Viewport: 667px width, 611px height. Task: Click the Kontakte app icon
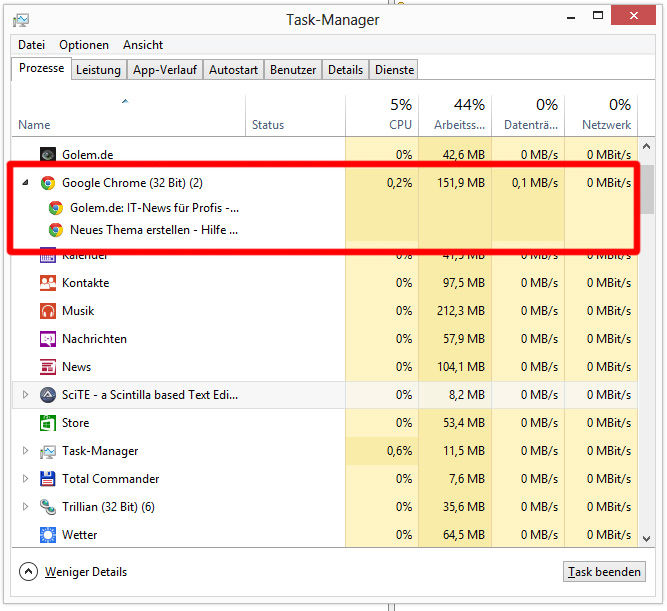47,283
